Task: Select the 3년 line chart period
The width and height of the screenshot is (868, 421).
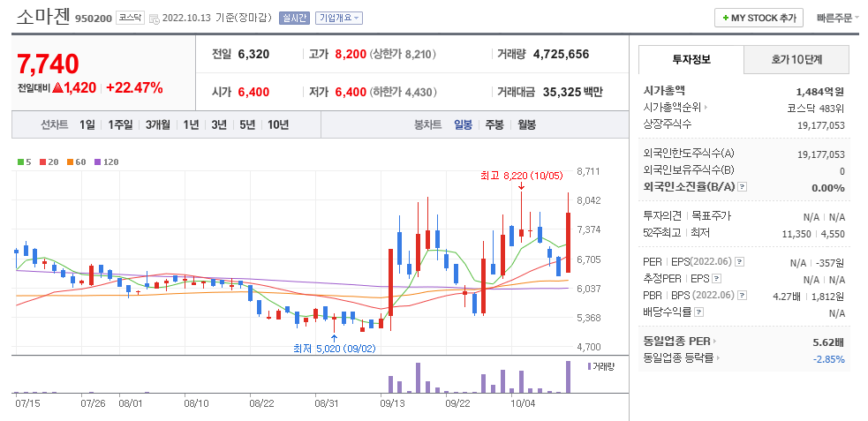Action: [219, 124]
